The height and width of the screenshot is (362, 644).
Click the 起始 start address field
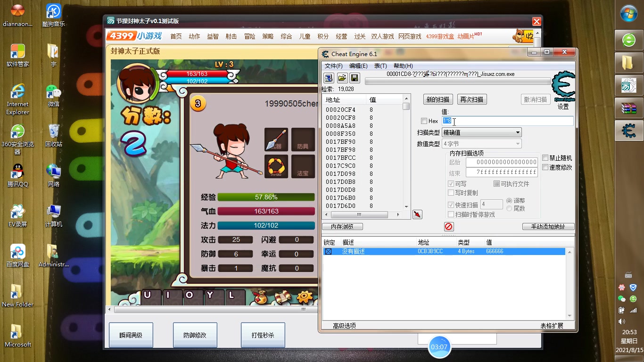[502, 162]
